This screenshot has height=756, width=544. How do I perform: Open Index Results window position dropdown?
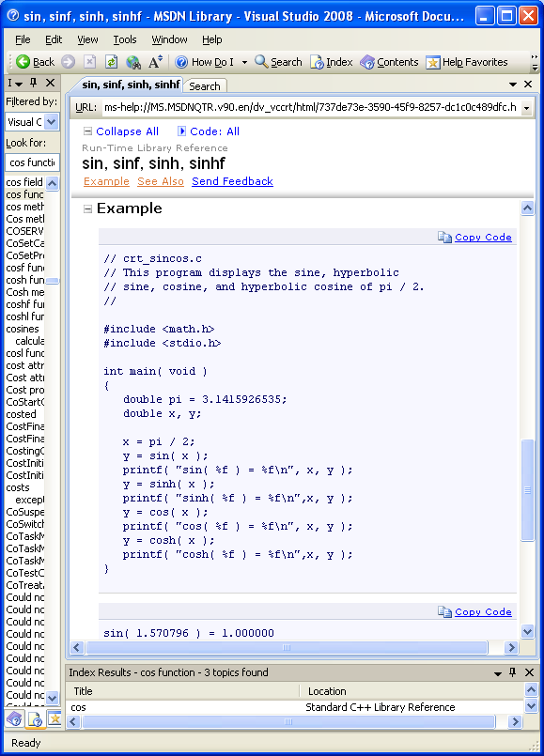coord(498,673)
